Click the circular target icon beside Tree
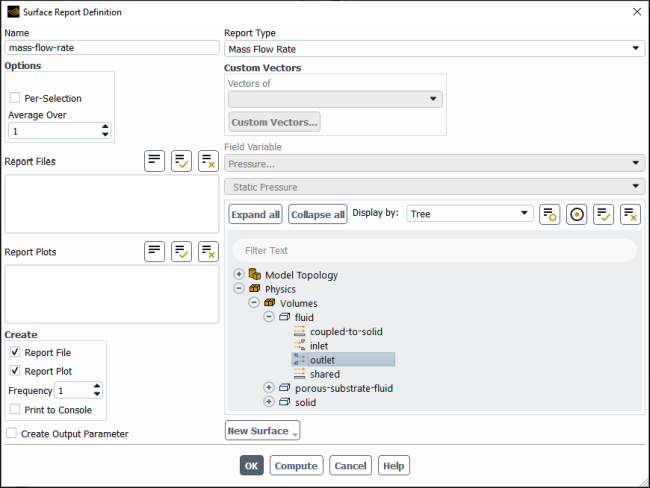The image size is (650, 488). click(577, 214)
